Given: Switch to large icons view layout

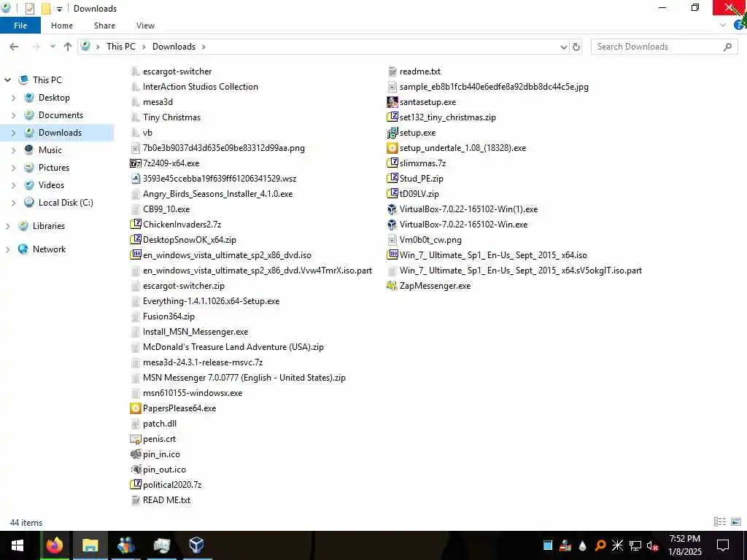Looking at the screenshot, I should 736,522.
